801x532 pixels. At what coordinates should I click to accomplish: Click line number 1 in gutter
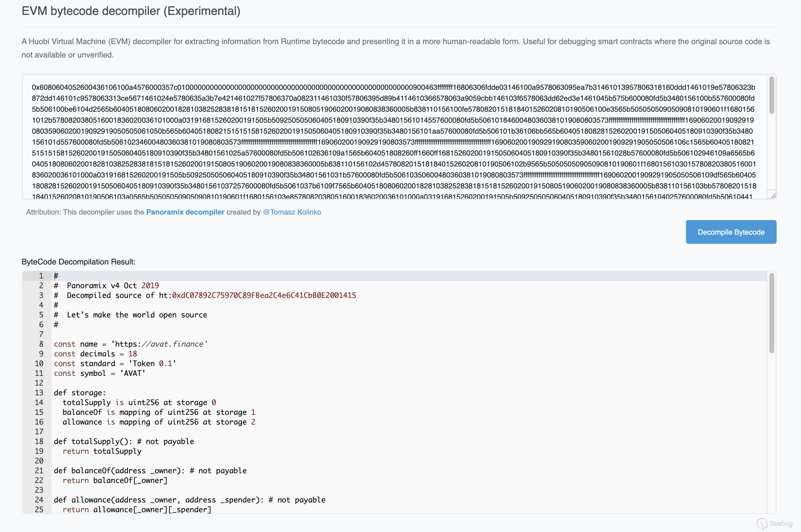point(41,276)
